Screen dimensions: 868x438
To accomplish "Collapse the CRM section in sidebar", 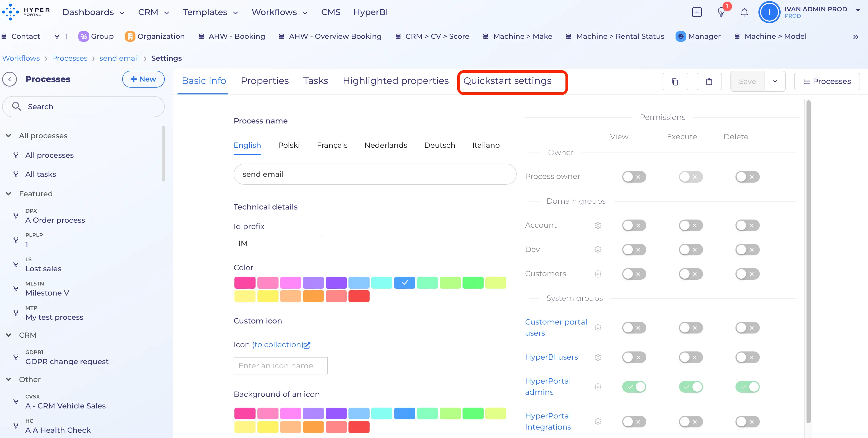I will click(x=8, y=335).
